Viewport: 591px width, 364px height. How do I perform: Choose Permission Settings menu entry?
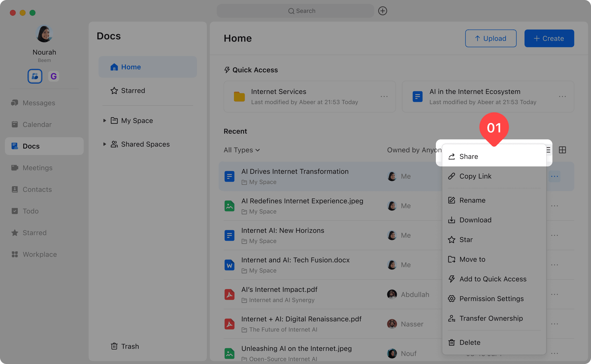point(491,299)
